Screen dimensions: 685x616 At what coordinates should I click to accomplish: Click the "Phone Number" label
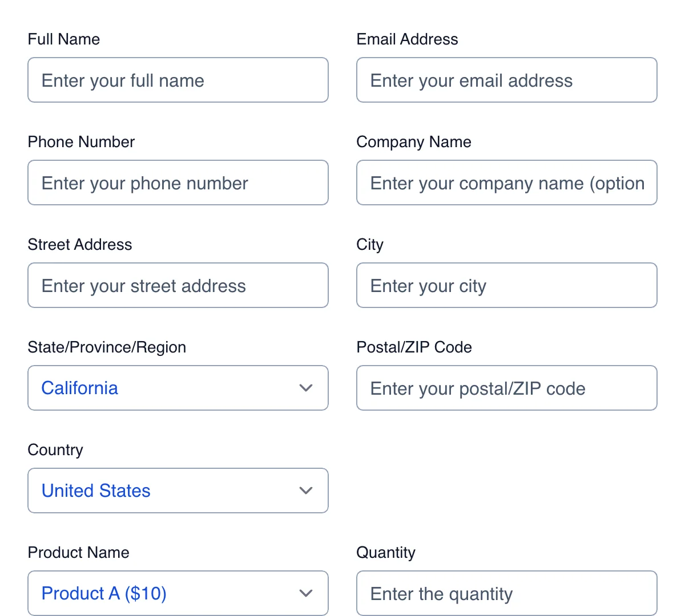[81, 142]
